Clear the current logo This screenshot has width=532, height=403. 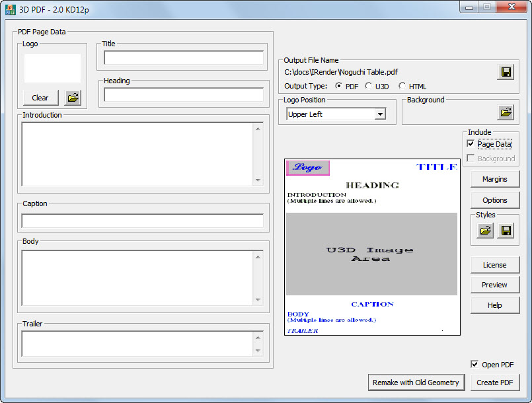pyautogui.click(x=40, y=97)
